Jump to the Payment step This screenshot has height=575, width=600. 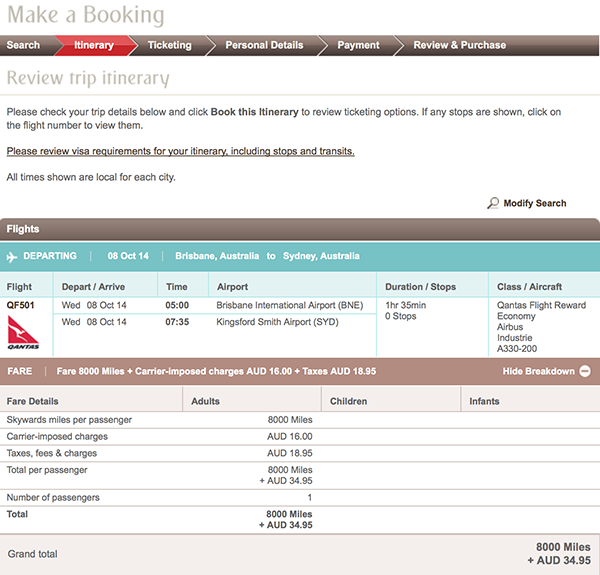tap(358, 45)
